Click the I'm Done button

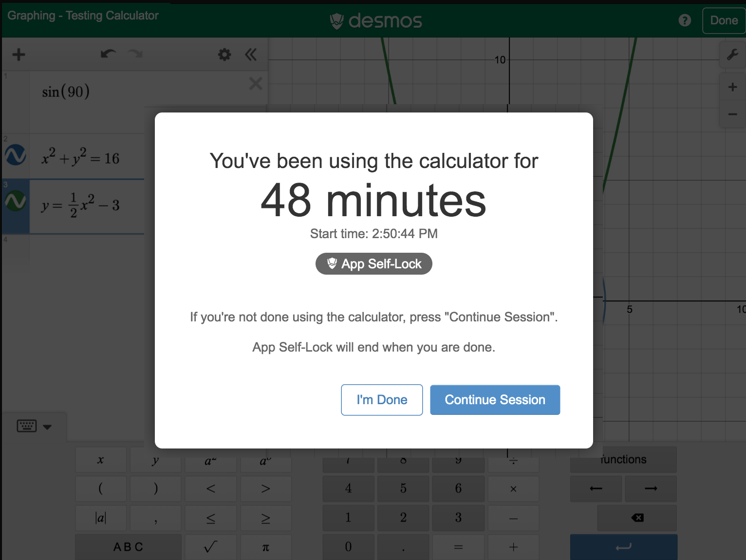pos(382,400)
